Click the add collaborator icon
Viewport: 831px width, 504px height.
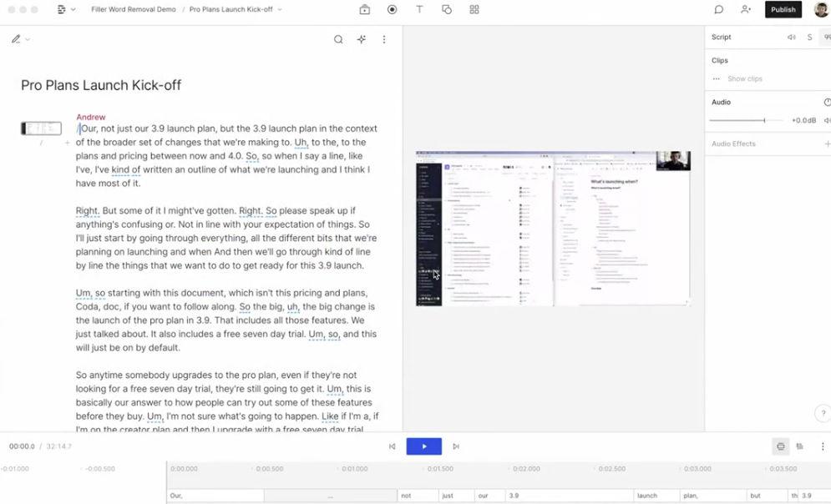(x=746, y=10)
